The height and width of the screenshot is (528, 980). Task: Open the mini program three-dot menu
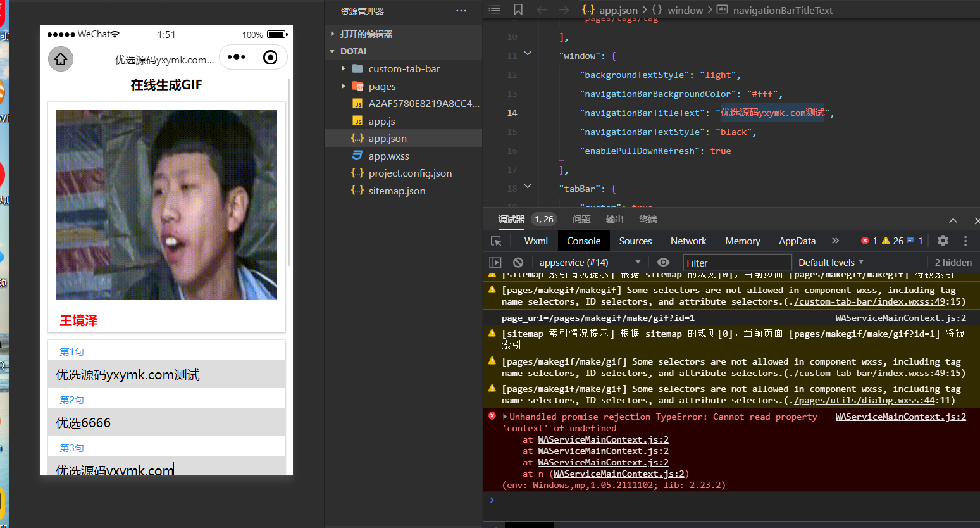click(236, 57)
